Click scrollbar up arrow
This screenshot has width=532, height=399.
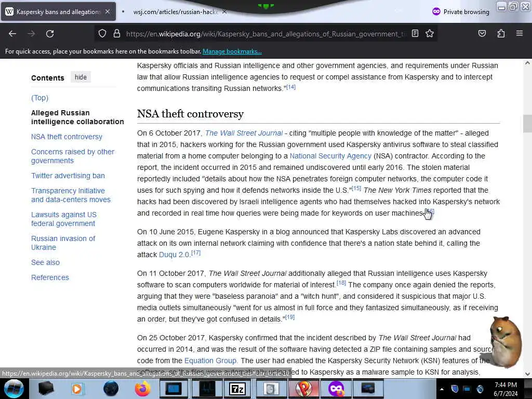pyautogui.click(x=527, y=63)
